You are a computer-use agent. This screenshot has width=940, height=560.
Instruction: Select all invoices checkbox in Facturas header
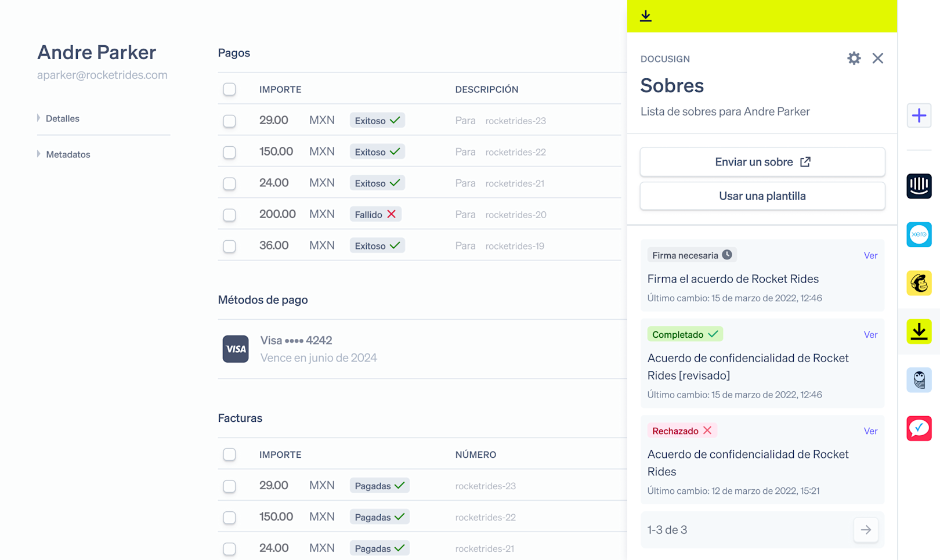(x=229, y=454)
